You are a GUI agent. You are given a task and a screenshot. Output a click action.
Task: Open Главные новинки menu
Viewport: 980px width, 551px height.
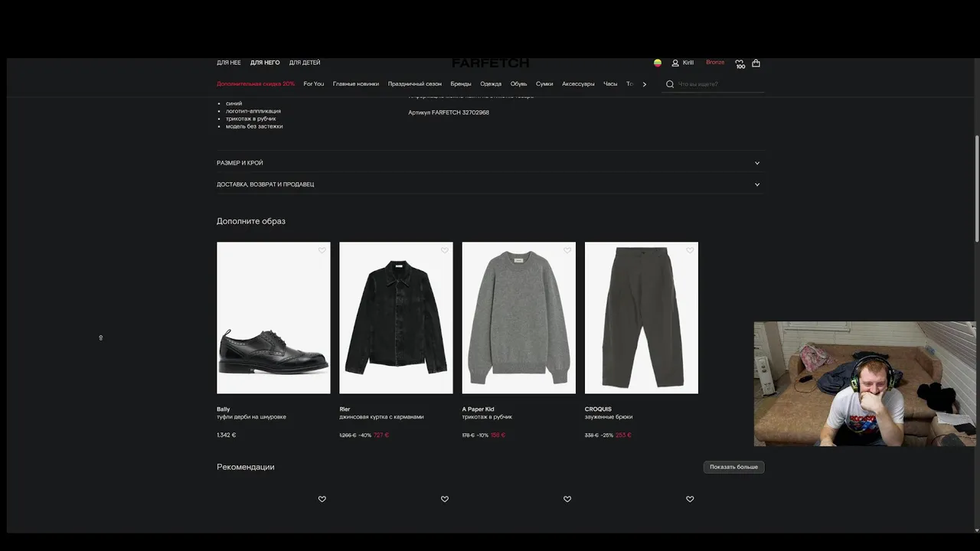pyautogui.click(x=356, y=84)
